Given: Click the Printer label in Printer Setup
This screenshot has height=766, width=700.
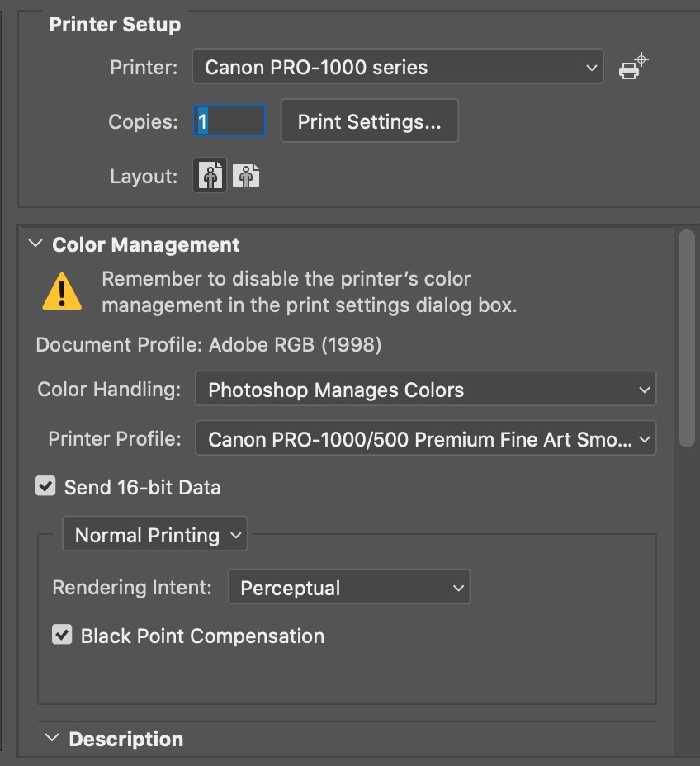Looking at the screenshot, I should click(x=144, y=68).
